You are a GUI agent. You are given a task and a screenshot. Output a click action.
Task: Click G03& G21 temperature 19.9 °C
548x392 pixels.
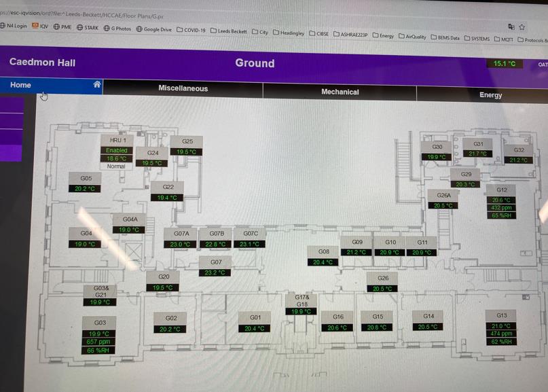click(100, 302)
